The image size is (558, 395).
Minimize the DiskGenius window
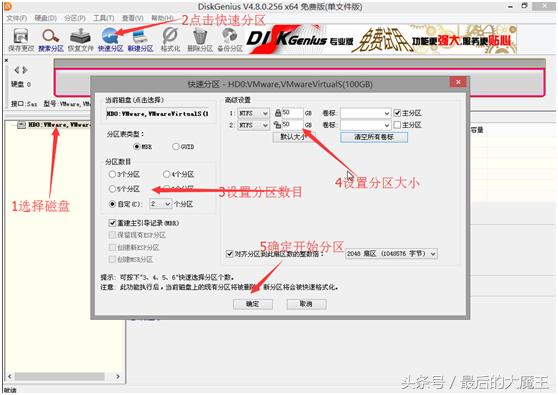pos(510,6)
